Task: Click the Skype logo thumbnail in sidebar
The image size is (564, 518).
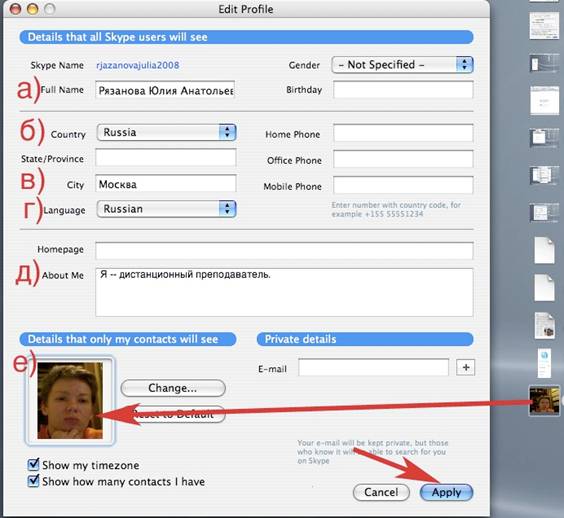Action: coord(545,363)
